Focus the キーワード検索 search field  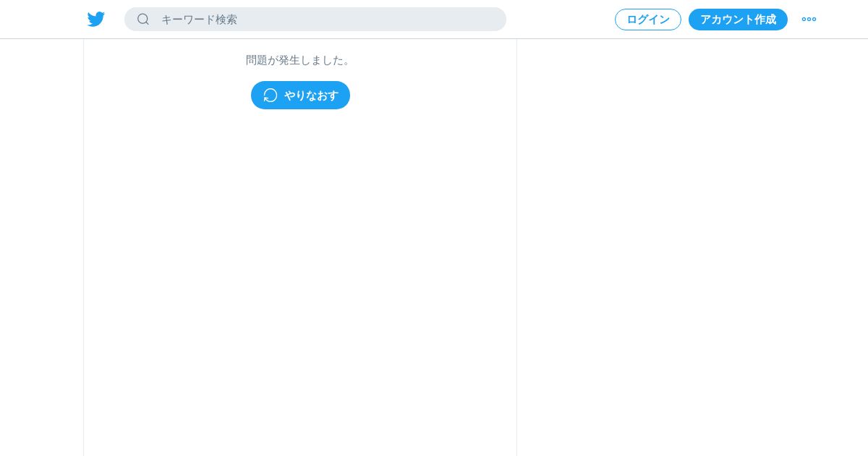315,19
